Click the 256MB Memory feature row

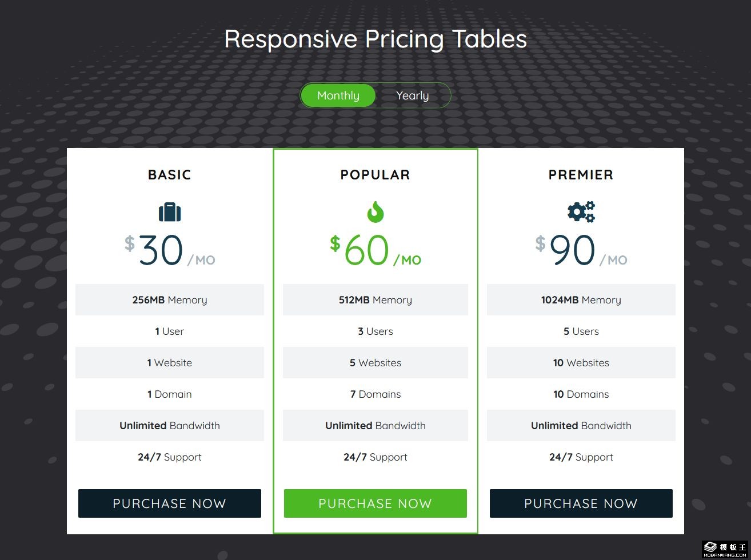click(x=170, y=300)
